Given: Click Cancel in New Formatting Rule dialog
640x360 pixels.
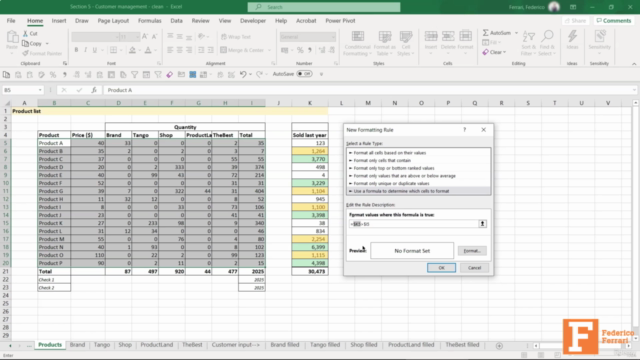Looking at the screenshot, I should 474,268.
